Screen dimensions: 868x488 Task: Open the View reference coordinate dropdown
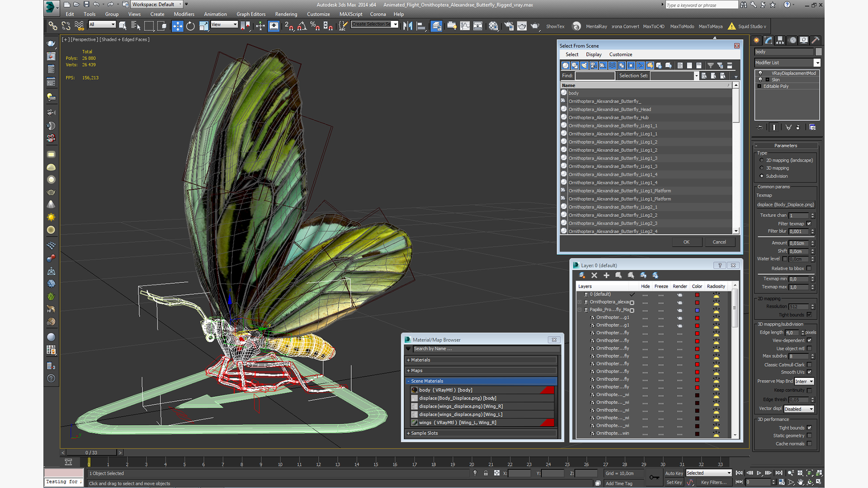click(224, 24)
